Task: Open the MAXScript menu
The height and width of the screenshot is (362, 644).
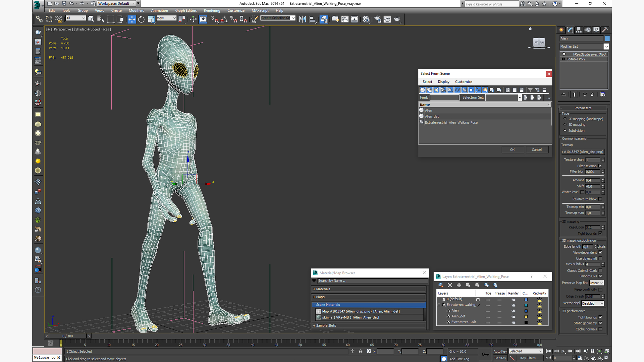Action: pyautogui.click(x=260, y=11)
